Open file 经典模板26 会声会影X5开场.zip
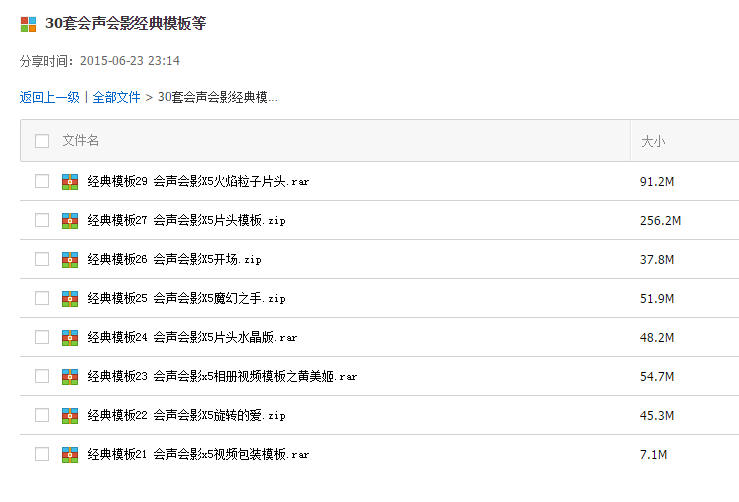The height and width of the screenshot is (502, 739). pos(174,260)
